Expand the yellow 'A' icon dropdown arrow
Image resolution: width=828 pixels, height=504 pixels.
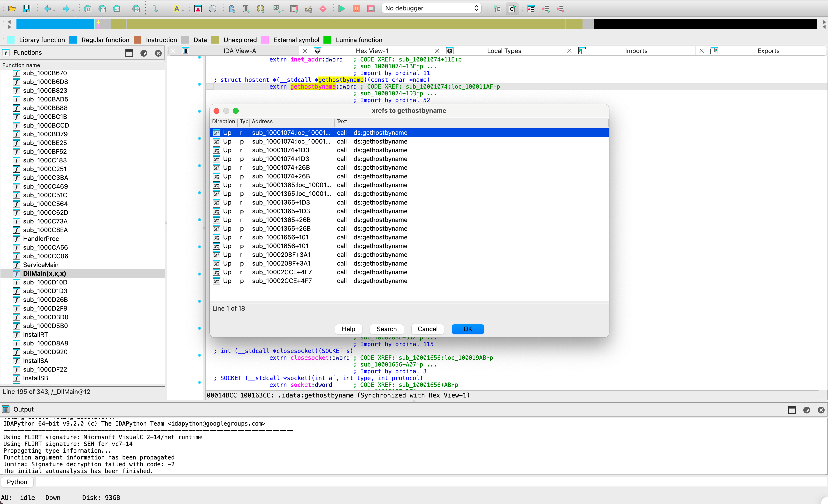pos(183,10)
